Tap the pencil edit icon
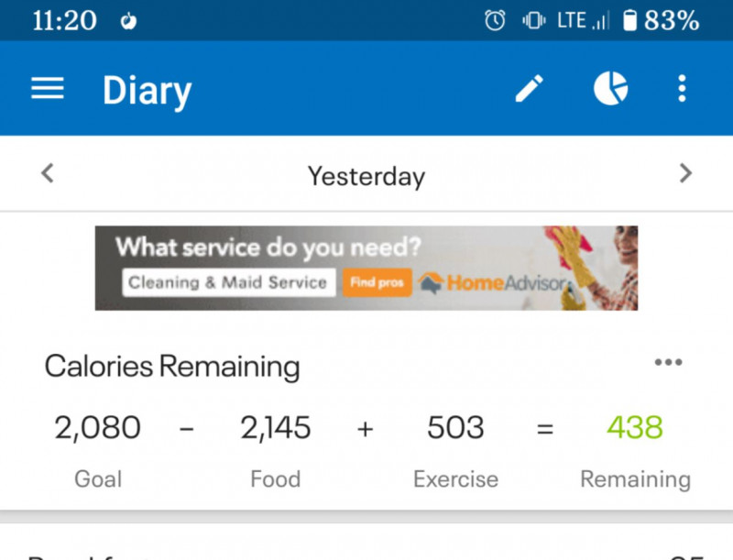 coord(529,89)
